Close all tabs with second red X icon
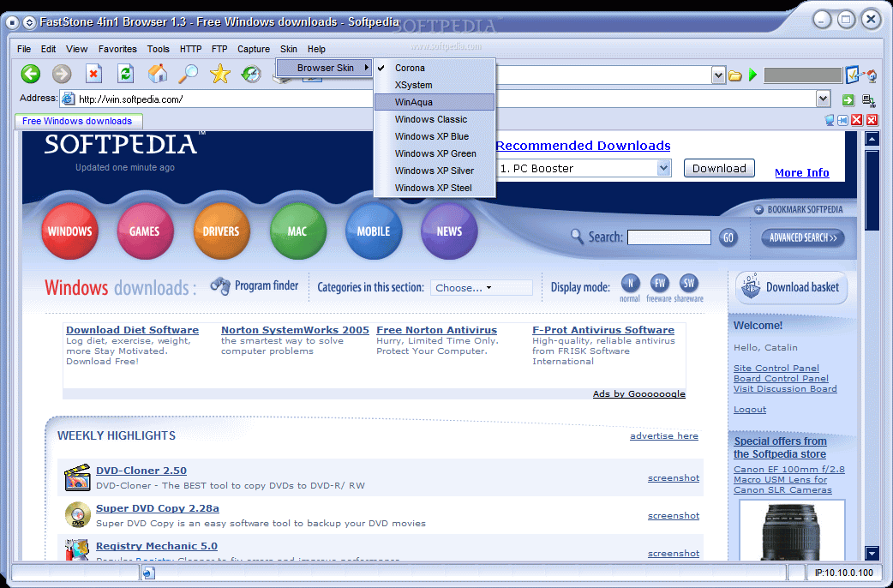 872,120
